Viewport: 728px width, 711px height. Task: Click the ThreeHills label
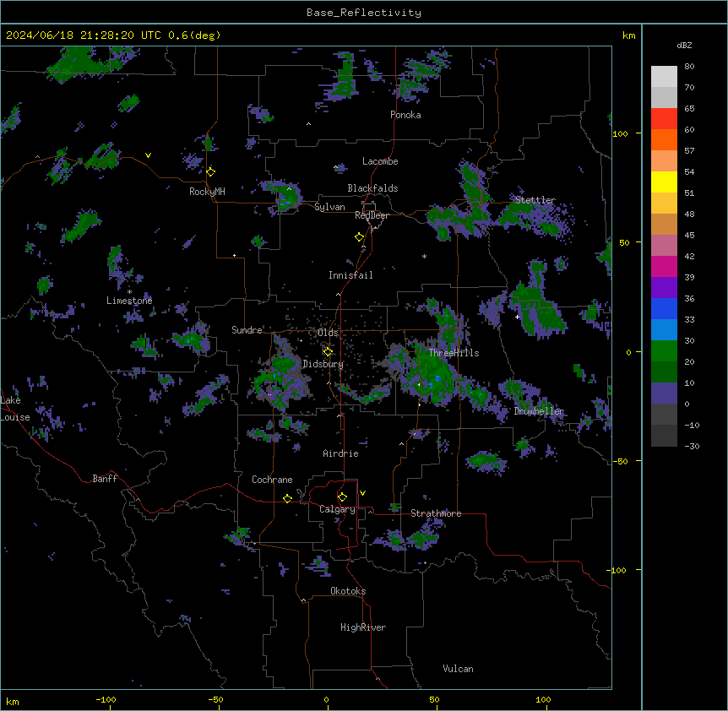(x=454, y=353)
